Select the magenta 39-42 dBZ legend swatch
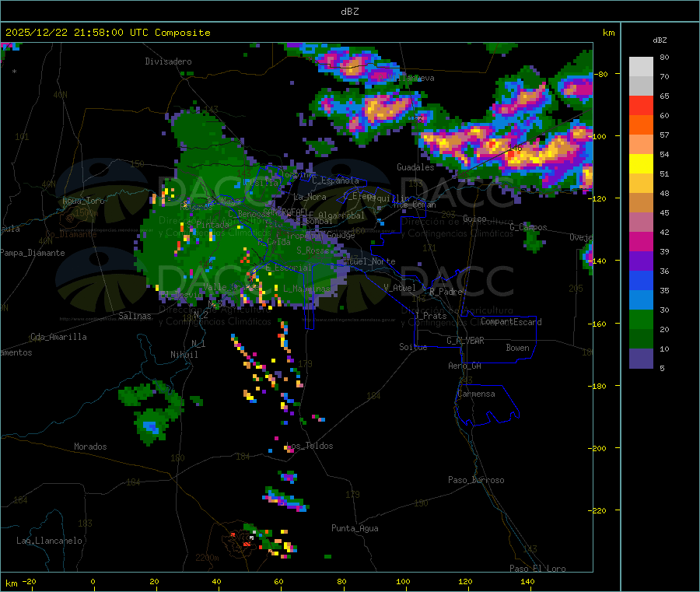This screenshot has height=592, width=700. (x=641, y=241)
